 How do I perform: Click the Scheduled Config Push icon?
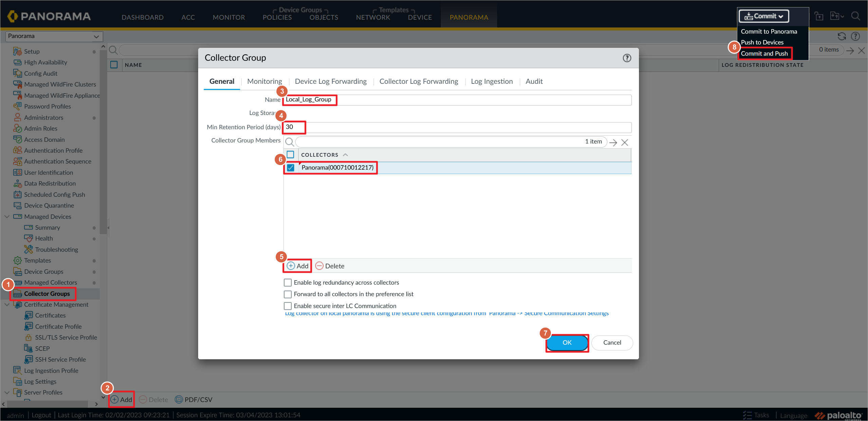click(x=17, y=194)
